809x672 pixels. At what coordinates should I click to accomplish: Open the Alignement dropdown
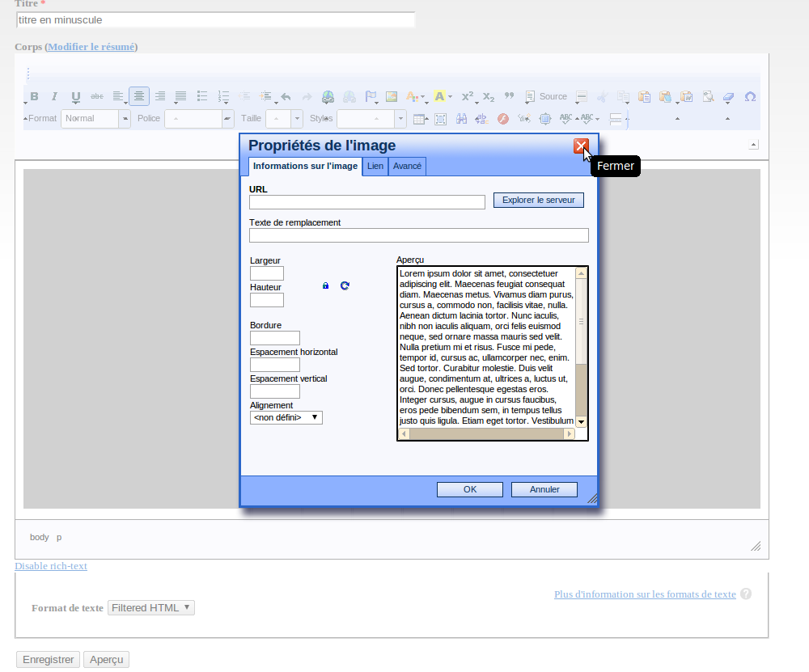(x=286, y=417)
